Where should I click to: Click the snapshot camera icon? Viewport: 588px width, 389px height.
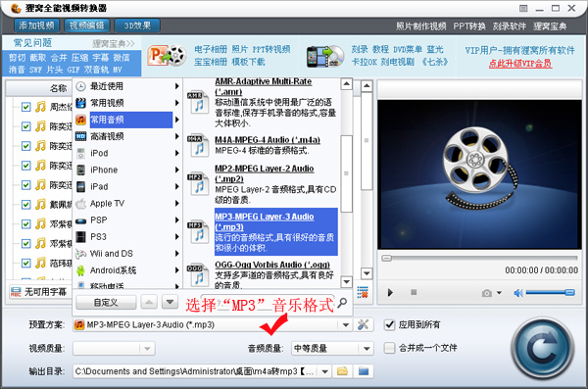487,293
